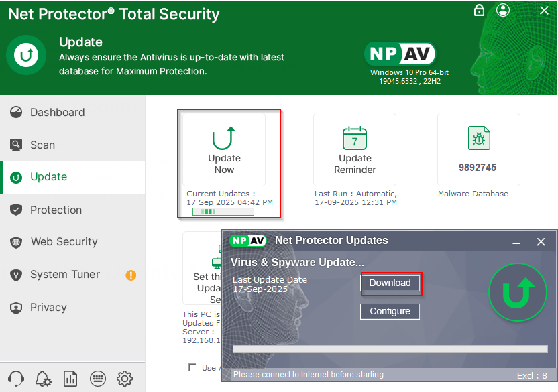The height and width of the screenshot is (392, 558).
Task: Open notification settings bell icon
Action: pyautogui.click(x=44, y=378)
